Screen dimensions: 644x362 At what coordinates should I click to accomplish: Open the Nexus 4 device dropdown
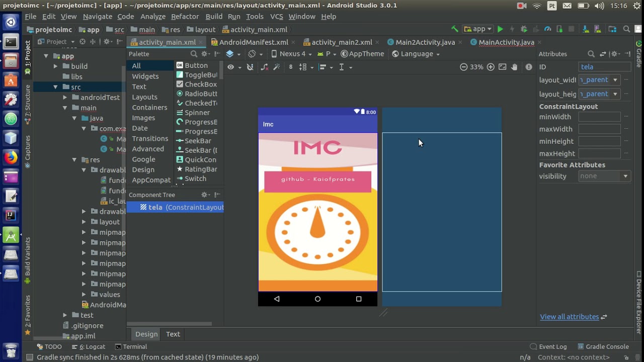point(291,54)
